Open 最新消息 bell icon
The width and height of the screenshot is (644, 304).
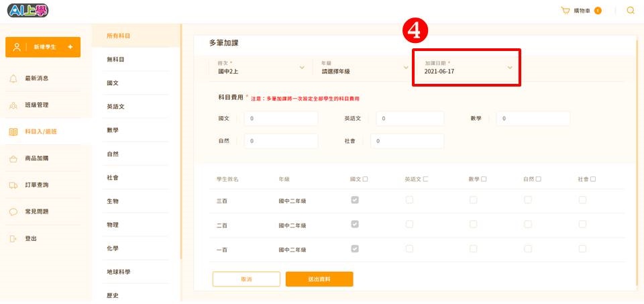pos(13,79)
